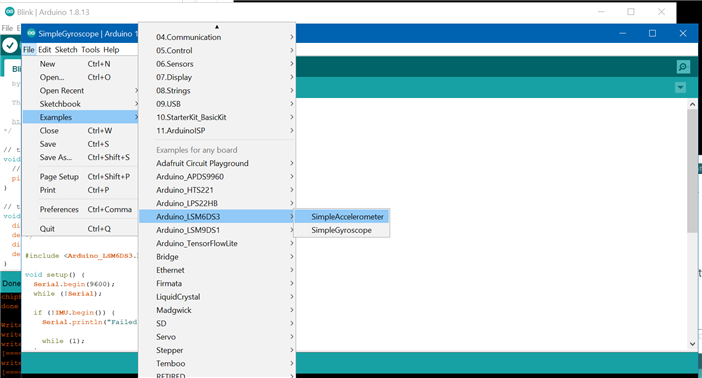The height and width of the screenshot is (378, 702).
Task: Click the scroll-up arrow atop examples list
Action: pos(217,27)
